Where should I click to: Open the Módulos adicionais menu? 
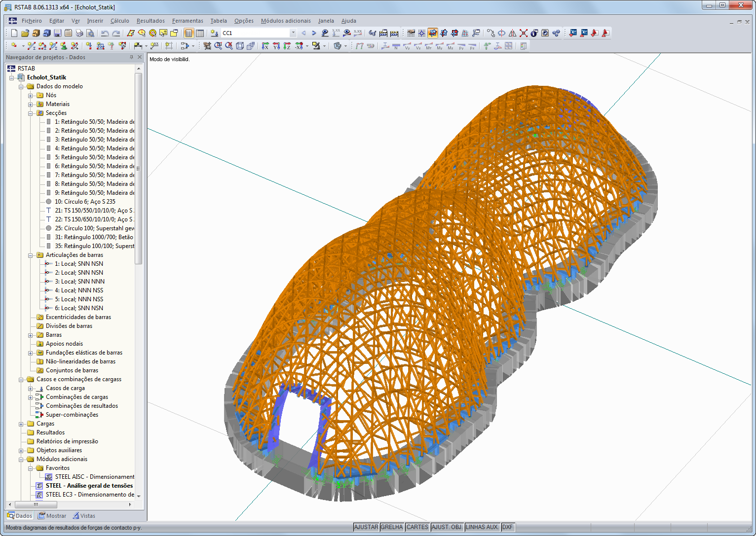point(286,21)
